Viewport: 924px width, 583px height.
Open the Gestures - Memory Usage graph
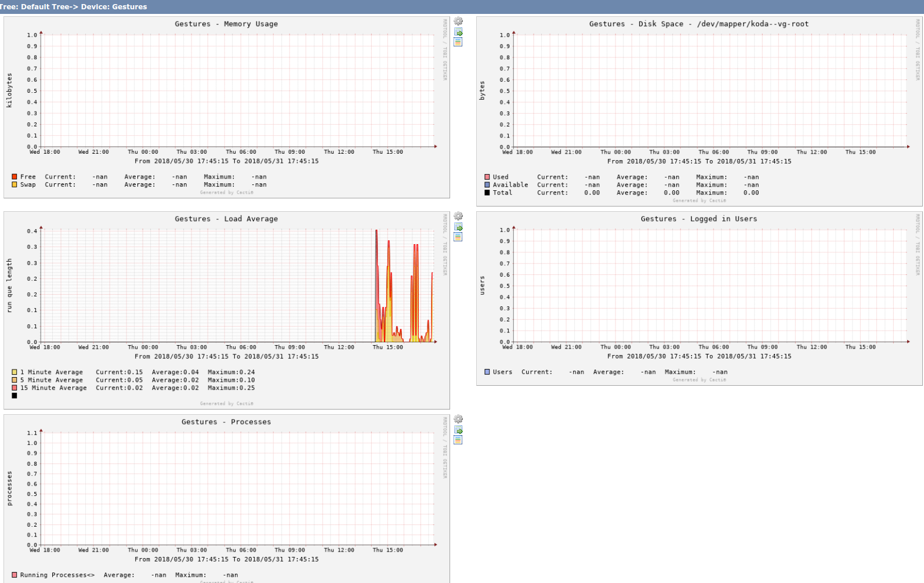pos(227,107)
